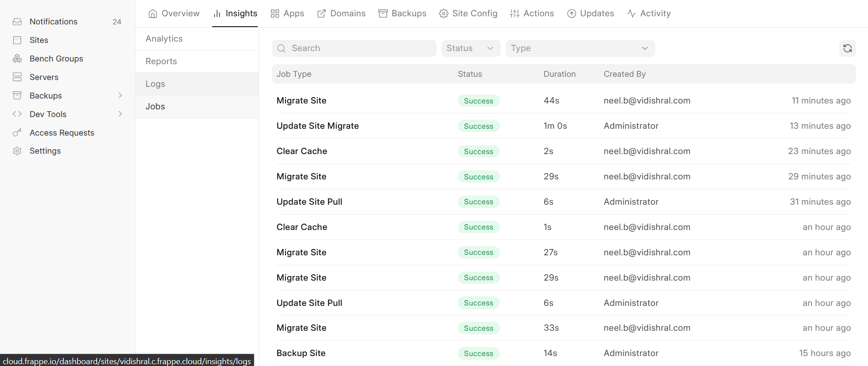Image resolution: width=868 pixels, height=366 pixels.
Task: Expand the Backups sidebar submenu chevron
Action: tap(120, 96)
